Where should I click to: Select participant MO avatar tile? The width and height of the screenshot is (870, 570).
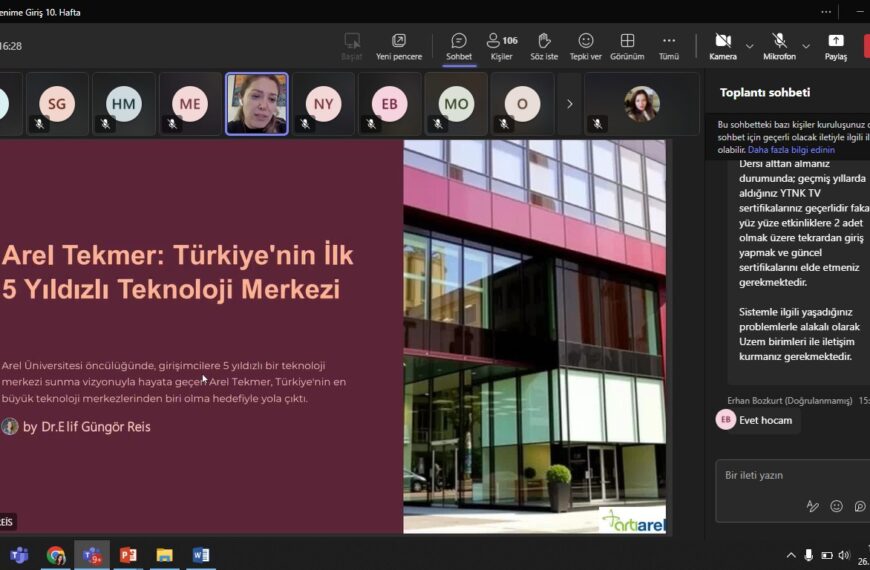456,104
